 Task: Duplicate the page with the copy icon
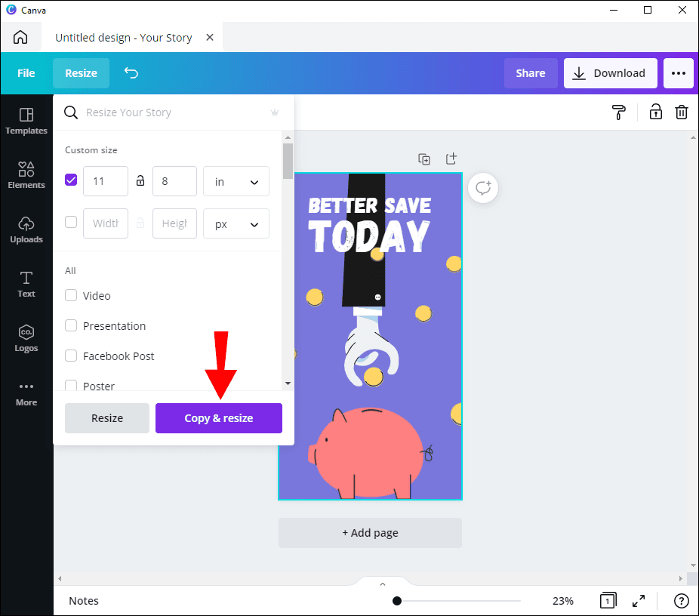[423, 159]
